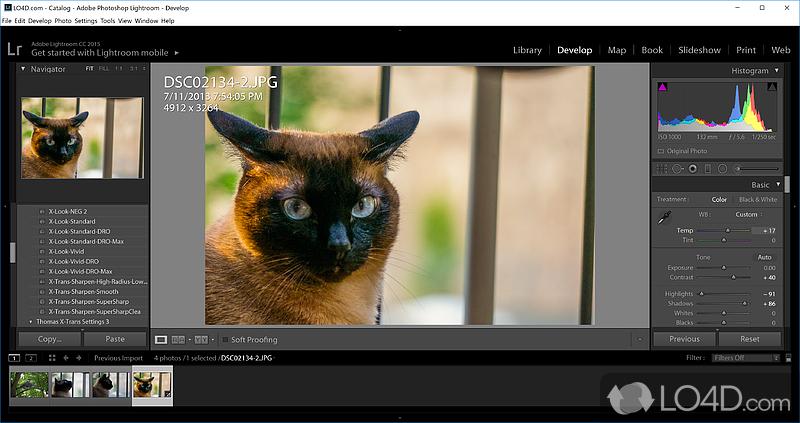Set Navigator zoom to 1:1
Viewport: 800px width, 423px height.
tap(118, 68)
